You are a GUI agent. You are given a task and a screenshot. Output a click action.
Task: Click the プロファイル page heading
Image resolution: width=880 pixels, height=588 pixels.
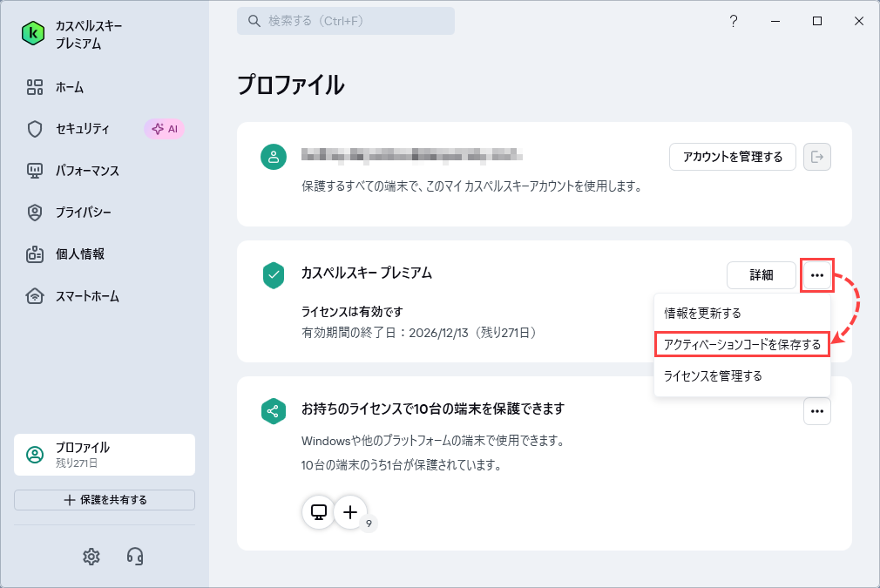tap(291, 85)
